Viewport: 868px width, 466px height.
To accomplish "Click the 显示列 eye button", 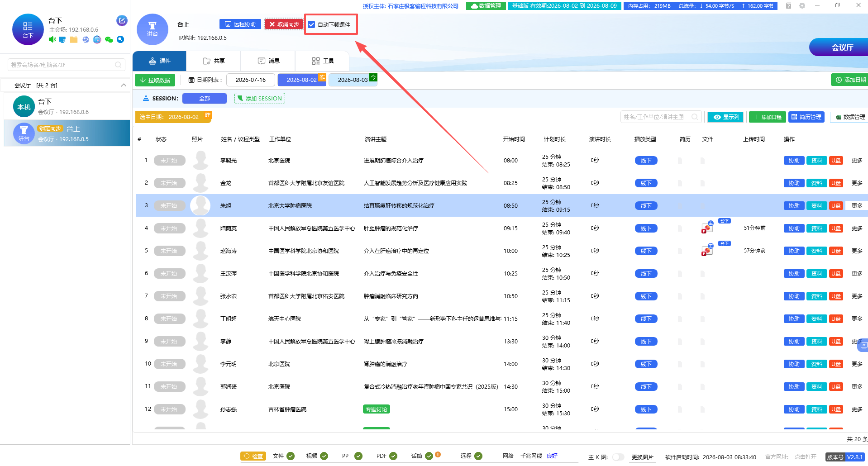I will [x=725, y=117].
